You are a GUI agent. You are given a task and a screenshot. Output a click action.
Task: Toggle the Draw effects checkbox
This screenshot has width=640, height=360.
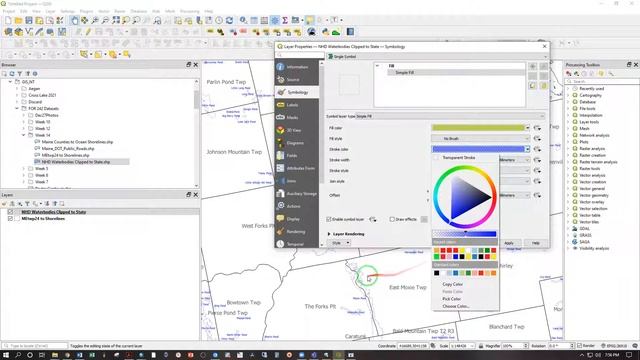coord(392,219)
